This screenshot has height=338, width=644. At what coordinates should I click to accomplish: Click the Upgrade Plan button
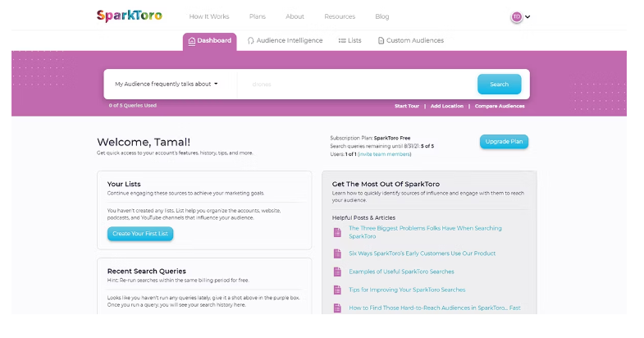tap(504, 142)
